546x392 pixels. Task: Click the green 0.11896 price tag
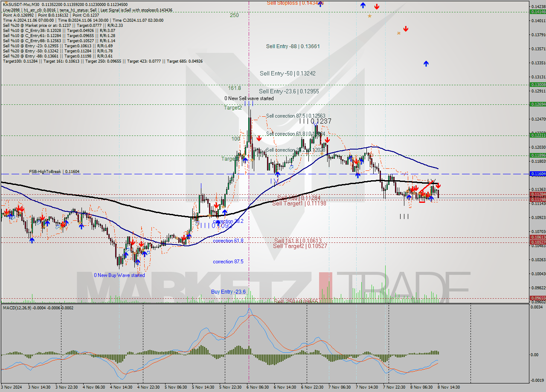tap(537, 155)
